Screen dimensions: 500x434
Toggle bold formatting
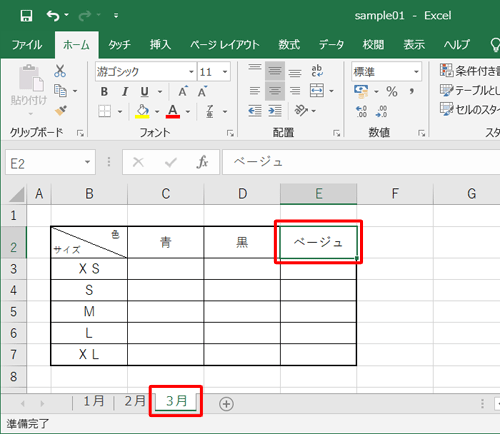click(x=104, y=91)
